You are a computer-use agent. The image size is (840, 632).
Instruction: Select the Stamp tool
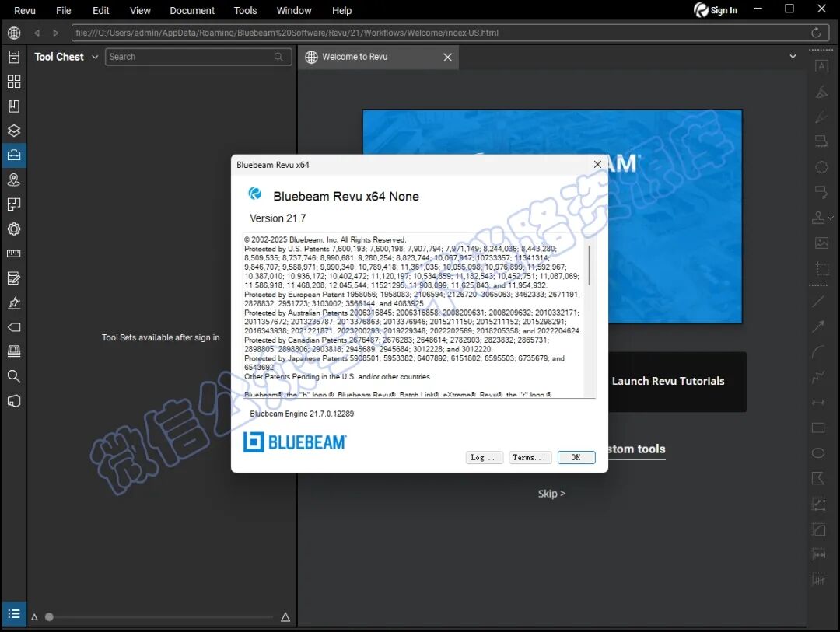pos(818,218)
